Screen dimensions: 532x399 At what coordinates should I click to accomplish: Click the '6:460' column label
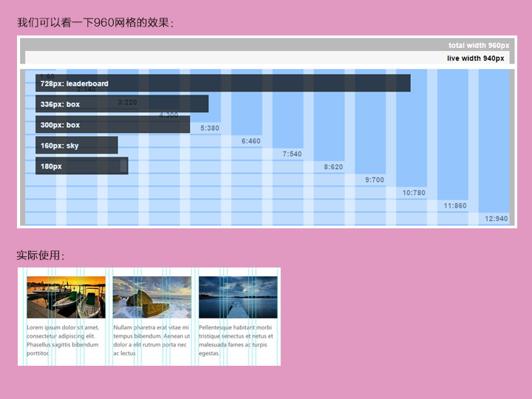[x=251, y=141]
